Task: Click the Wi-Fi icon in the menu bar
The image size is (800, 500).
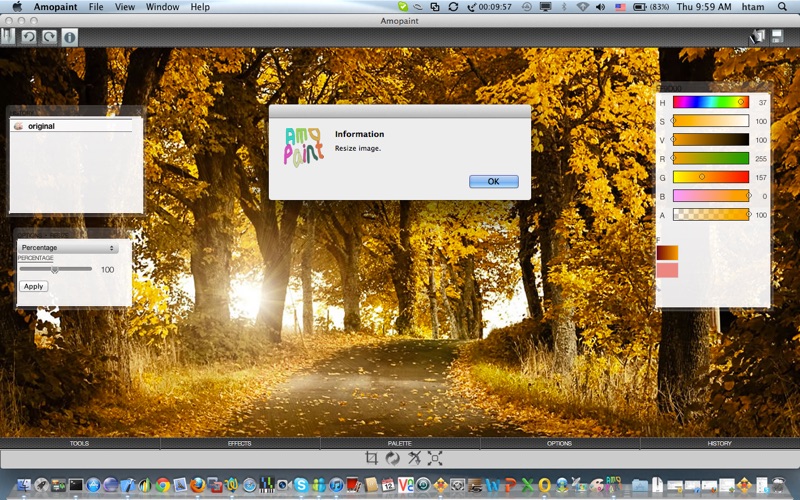Action: click(x=582, y=7)
